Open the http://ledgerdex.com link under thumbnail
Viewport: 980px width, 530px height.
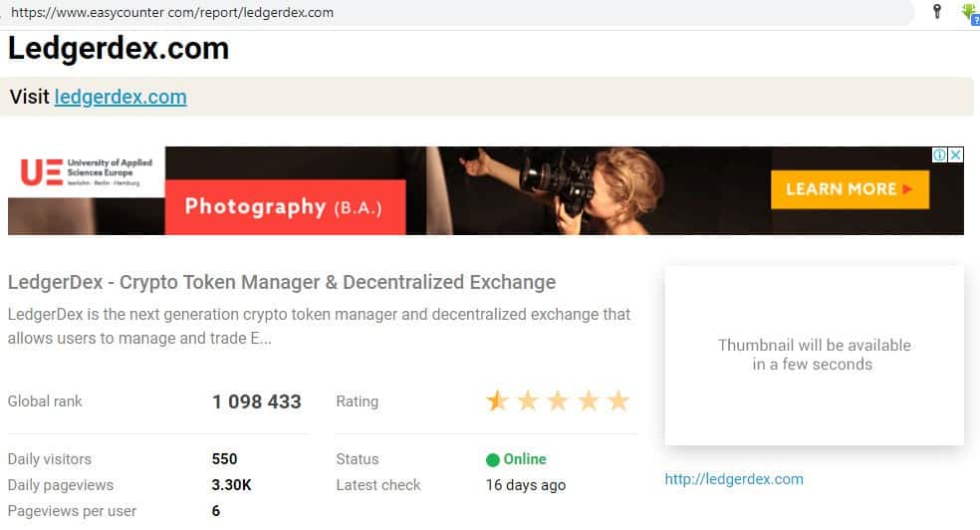coord(734,479)
